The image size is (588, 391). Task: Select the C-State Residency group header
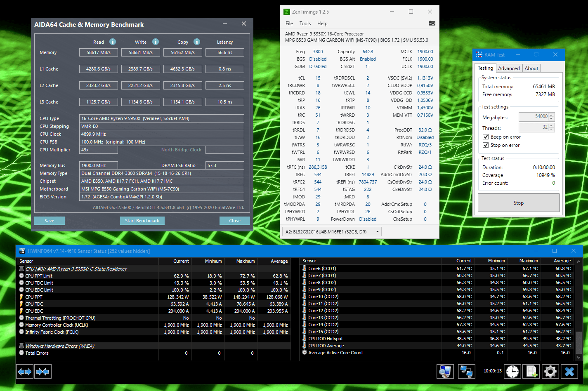[x=153, y=269]
